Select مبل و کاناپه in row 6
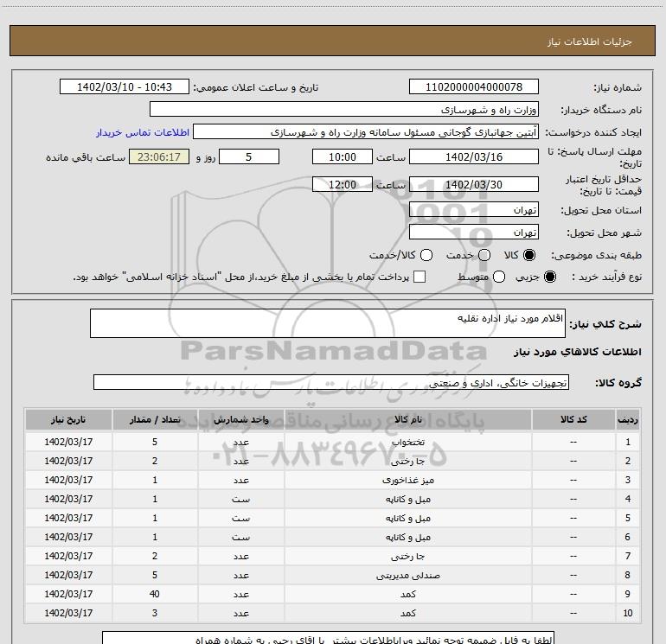The width and height of the screenshot is (666, 644). point(407,538)
